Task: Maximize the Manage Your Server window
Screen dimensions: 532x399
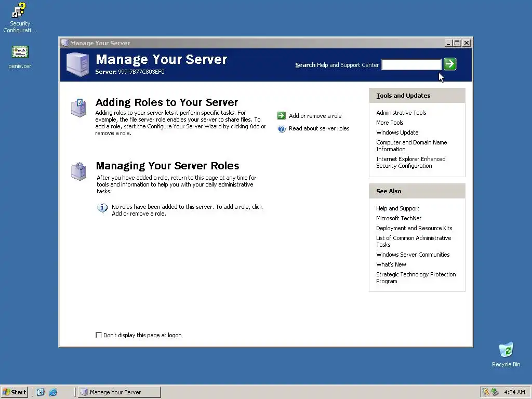Action: point(457,43)
